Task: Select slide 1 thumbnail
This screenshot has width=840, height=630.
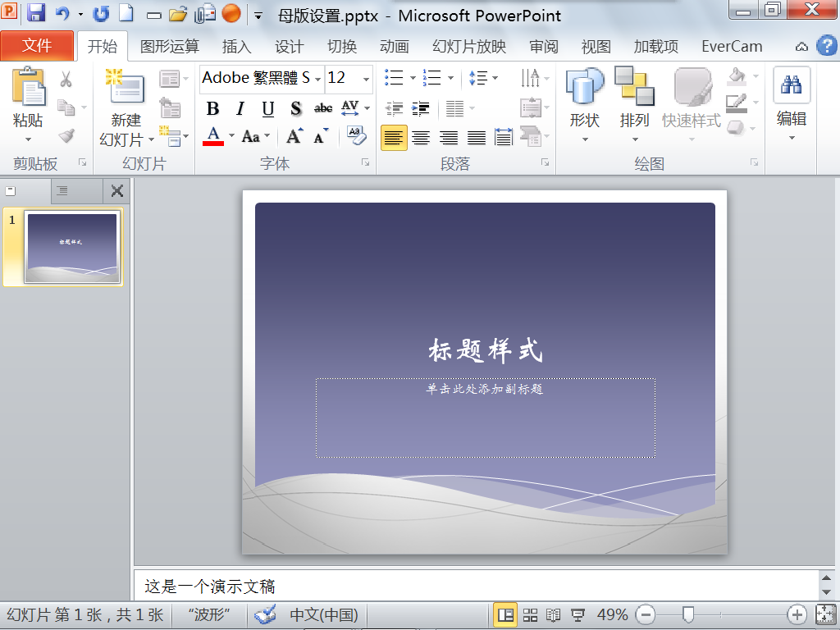Action: pyautogui.click(x=72, y=248)
